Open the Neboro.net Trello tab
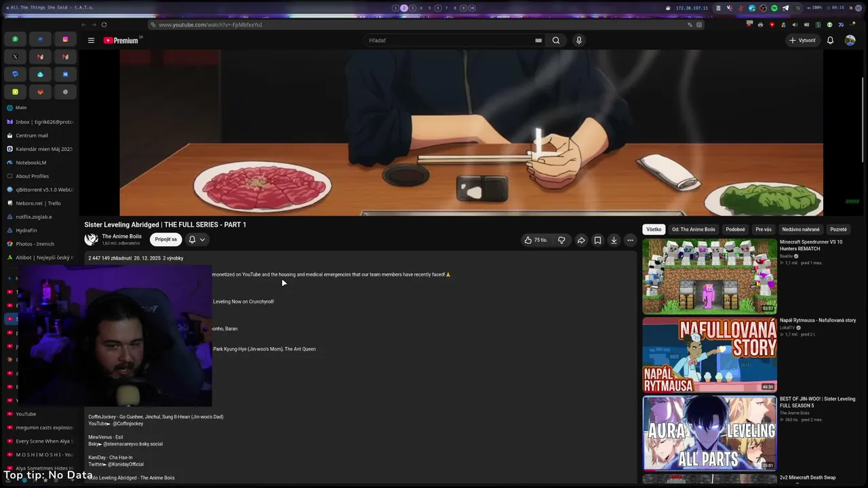 pos(39,203)
